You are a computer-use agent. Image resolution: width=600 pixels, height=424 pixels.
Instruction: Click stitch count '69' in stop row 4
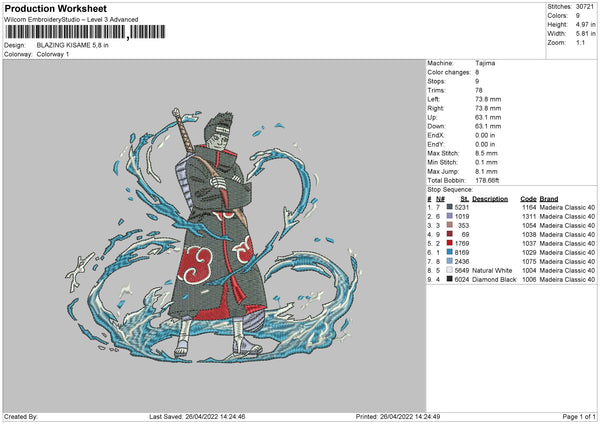[x=465, y=235]
